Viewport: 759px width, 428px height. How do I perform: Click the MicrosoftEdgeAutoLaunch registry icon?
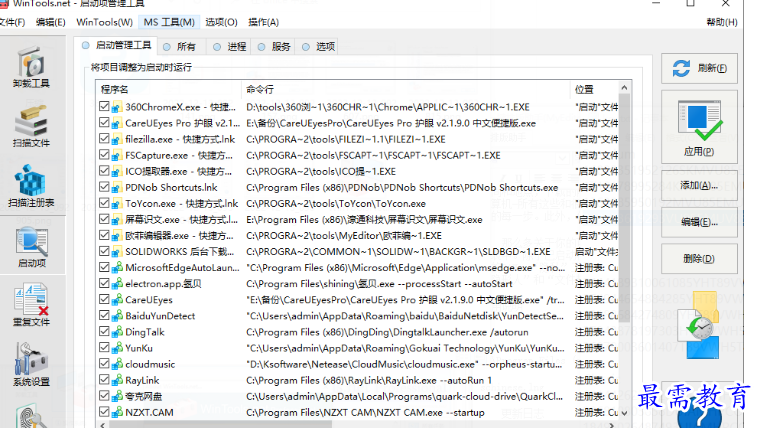(x=117, y=268)
